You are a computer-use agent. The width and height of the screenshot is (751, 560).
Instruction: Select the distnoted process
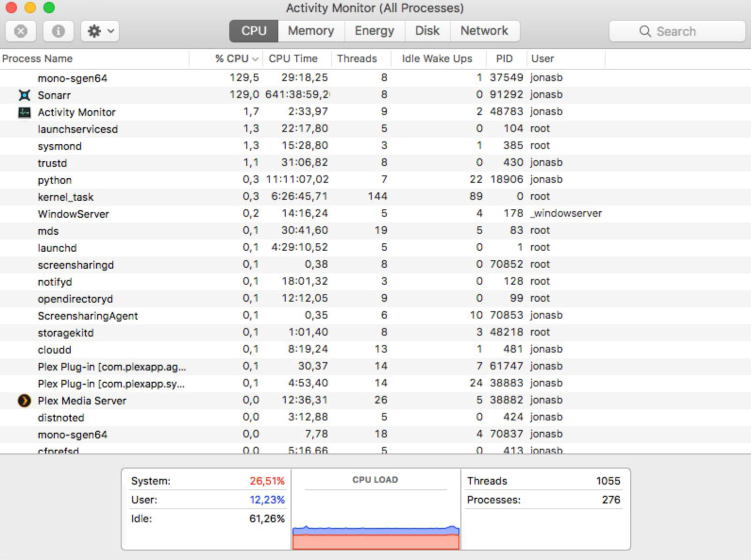pyautogui.click(x=375, y=417)
